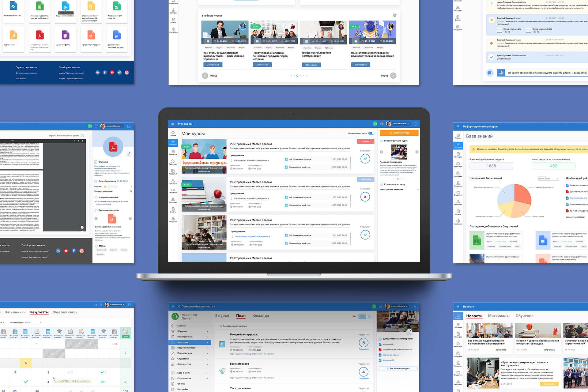Open Адаптация puzzle icon in Мои курсы sidebar

coord(173,162)
